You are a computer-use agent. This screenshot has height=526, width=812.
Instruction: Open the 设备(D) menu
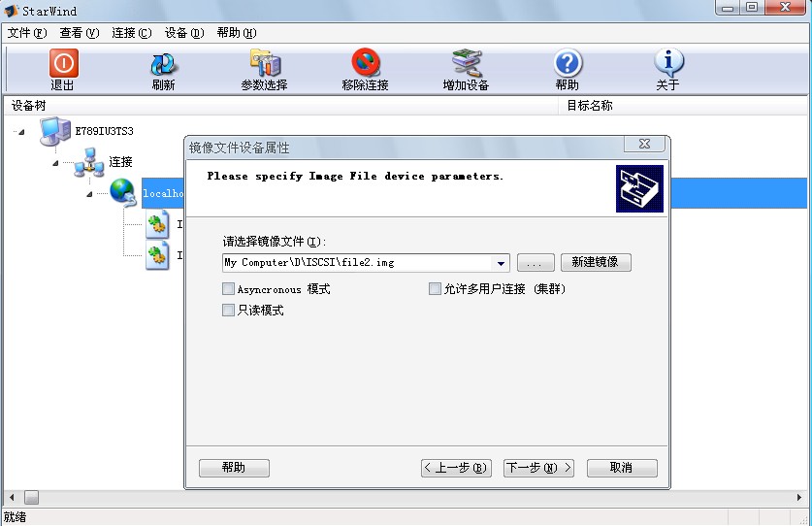click(184, 33)
